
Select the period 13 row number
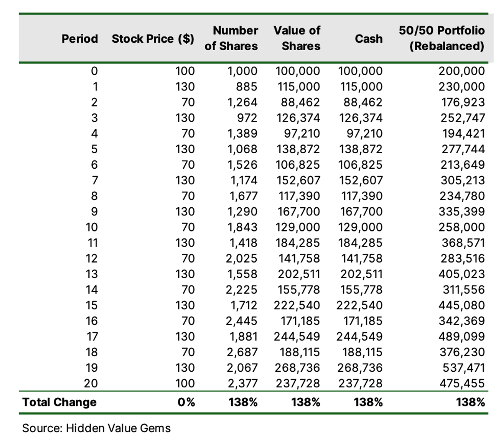coord(92,274)
